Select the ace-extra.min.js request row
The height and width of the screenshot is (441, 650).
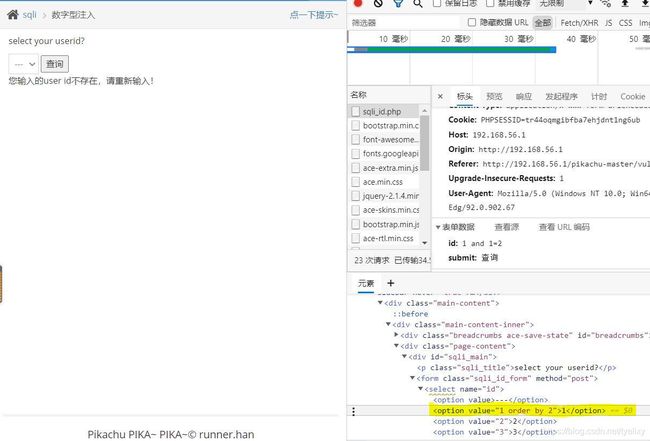[x=385, y=168]
